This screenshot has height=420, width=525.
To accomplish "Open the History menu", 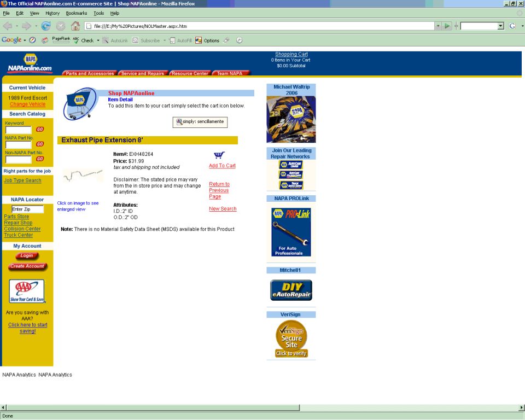I will 52,13.
